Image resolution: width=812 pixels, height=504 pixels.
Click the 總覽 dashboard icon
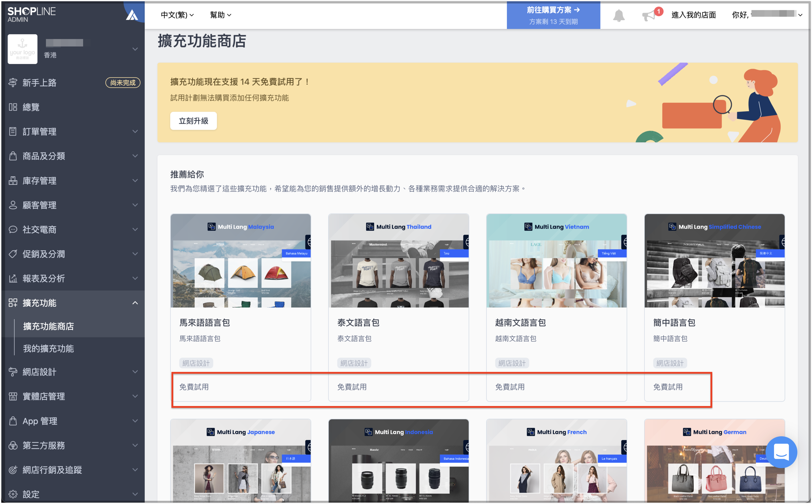click(x=13, y=107)
